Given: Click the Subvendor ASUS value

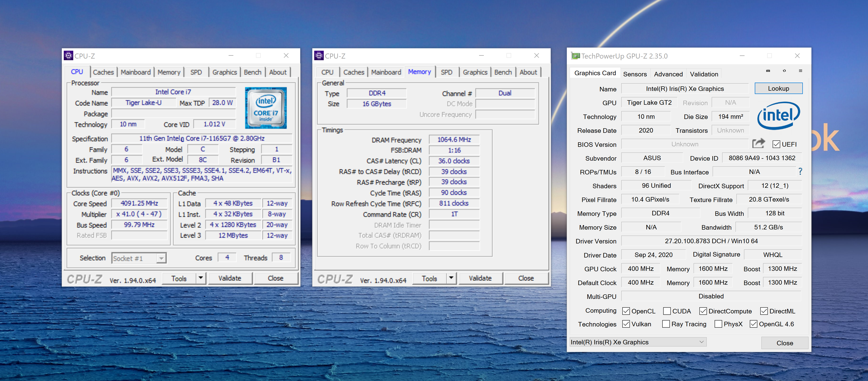Looking at the screenshot, I should (x=652, y=158).
